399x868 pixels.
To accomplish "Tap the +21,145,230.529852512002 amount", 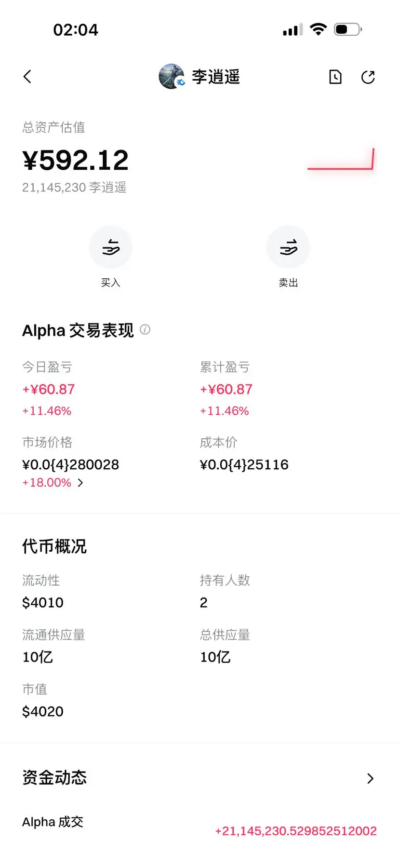I will coord(296,831).
